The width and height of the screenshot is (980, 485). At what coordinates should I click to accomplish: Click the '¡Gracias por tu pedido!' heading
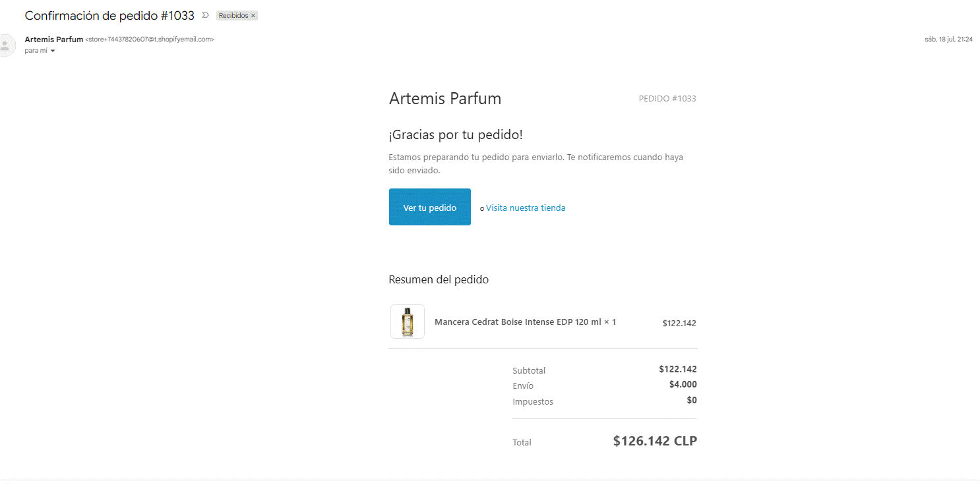pyautogui.click(x=456, y=135)
